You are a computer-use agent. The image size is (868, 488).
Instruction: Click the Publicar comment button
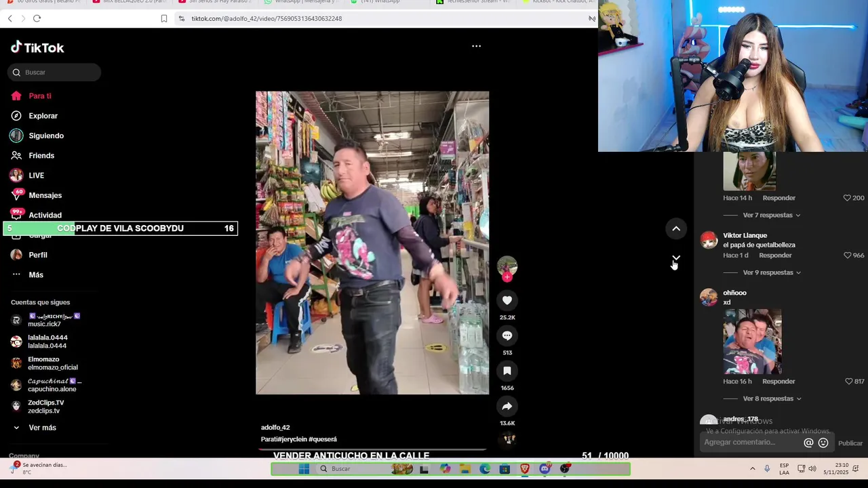tap(850, 443)
